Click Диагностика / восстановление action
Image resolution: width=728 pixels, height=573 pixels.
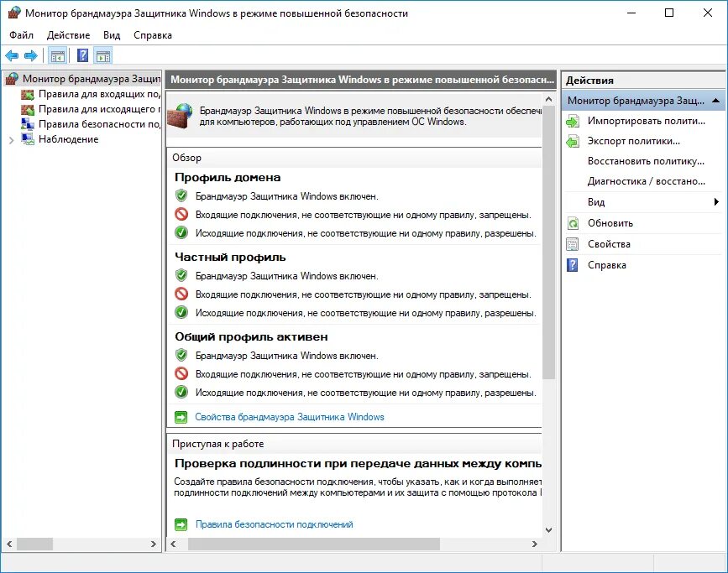click(x=647, y=181)
